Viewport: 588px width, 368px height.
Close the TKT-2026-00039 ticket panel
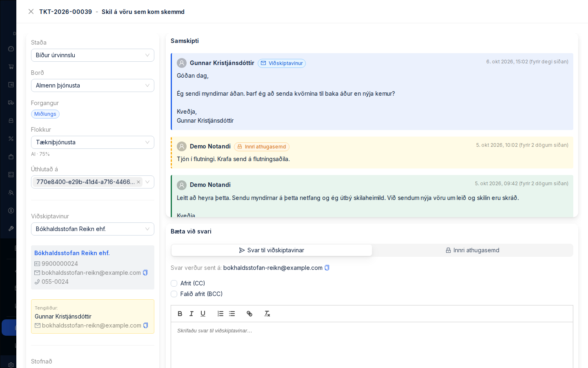31,11
